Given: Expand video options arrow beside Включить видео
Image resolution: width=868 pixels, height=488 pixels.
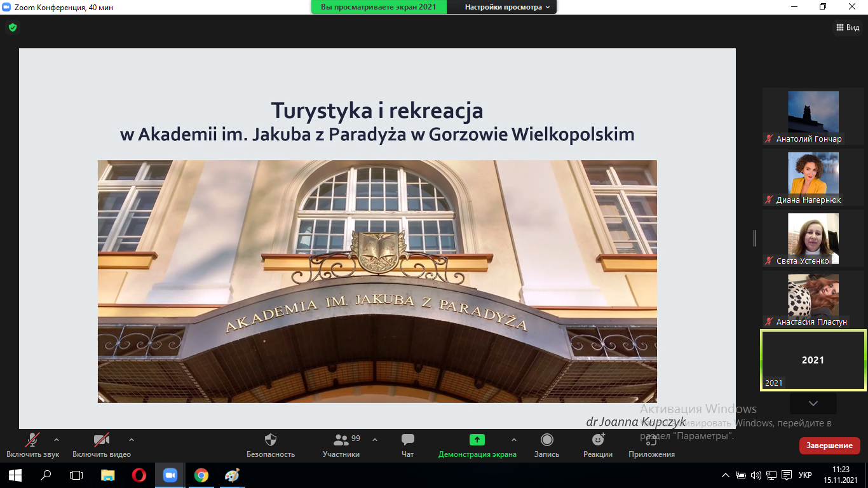Looking at the screenshot, I should click(x=132, y=440).
